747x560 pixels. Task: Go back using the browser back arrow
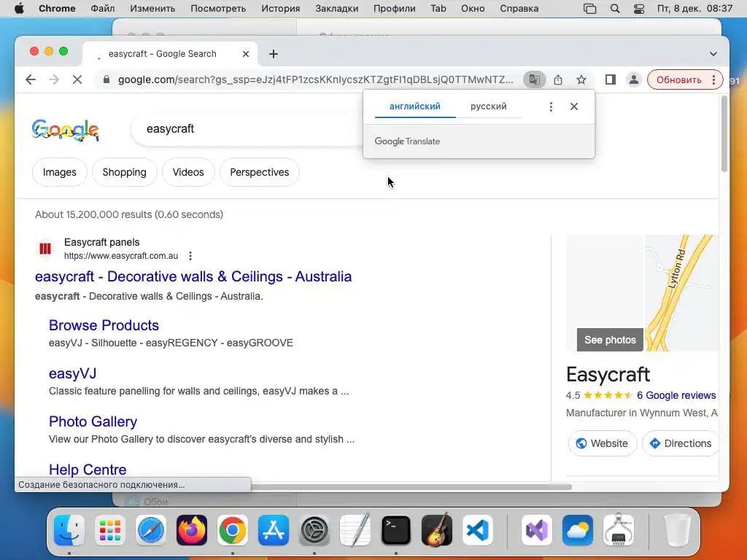(x=31, y=79)
